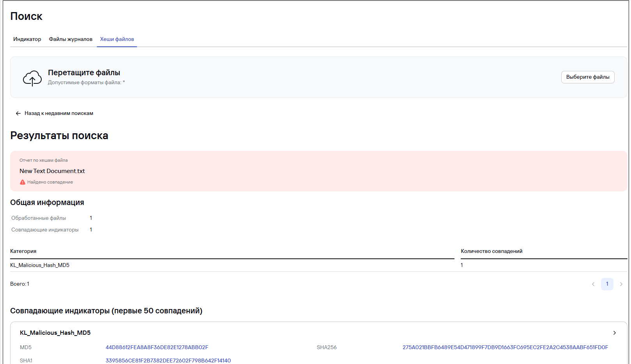Image resolution: width=631 pixels, height=364 pixels.
Task: Click the Выберите файлы button
Action: point(588,77)
